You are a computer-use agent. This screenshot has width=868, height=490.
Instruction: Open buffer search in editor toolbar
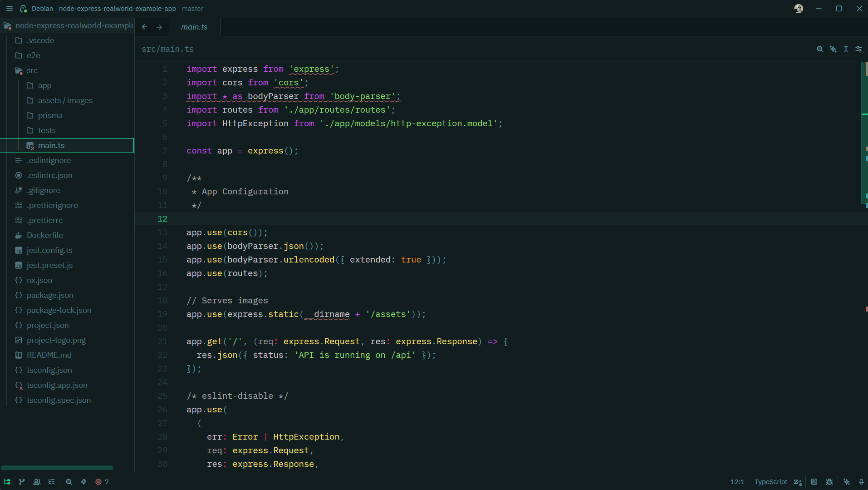(x=819, y=49)
